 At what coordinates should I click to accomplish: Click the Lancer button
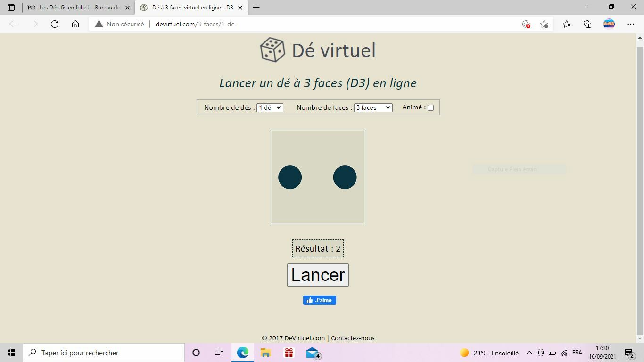coord(318,275)
